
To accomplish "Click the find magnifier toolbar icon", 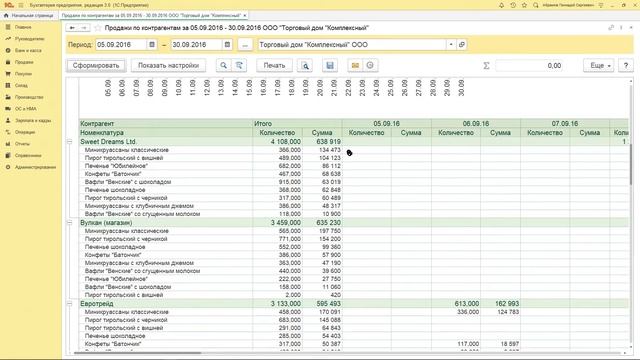I will [223, 65].
